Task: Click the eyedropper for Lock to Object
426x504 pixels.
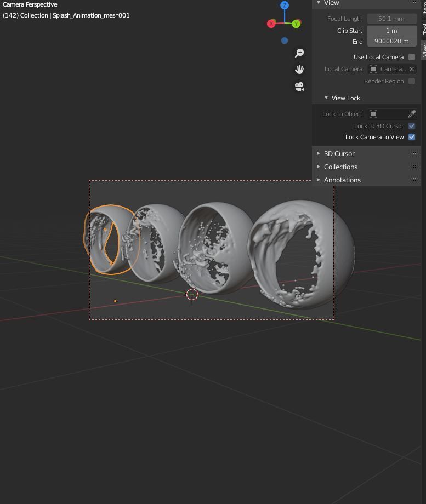Action: [x=412, y=114]
